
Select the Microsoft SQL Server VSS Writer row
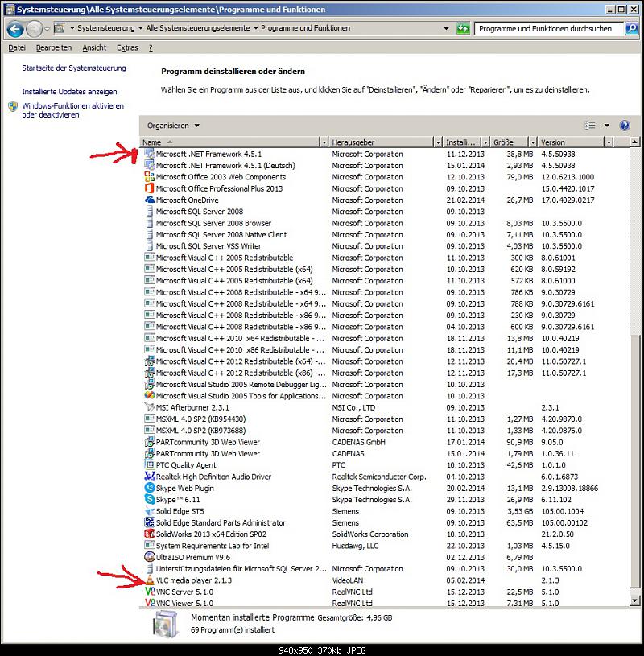point(384,246)
